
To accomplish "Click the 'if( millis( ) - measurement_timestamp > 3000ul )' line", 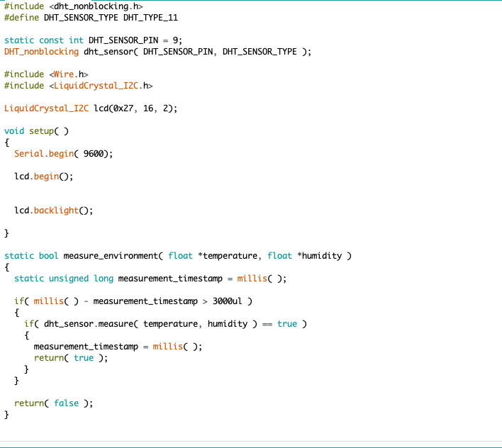I will tap(133, 301).
